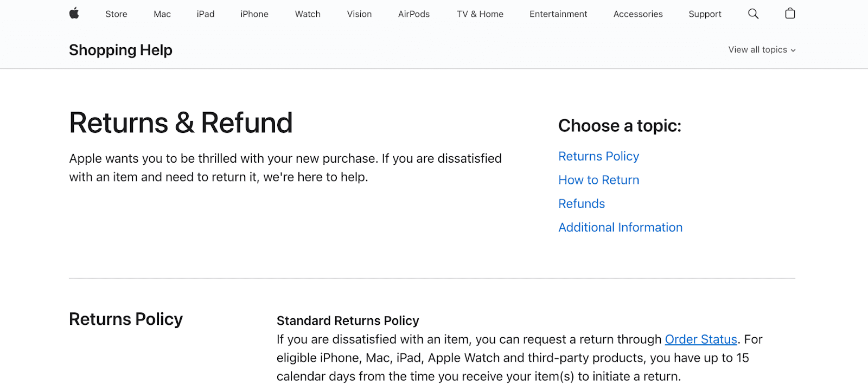Click the Shopping Help heading link

tap(120, 49)
